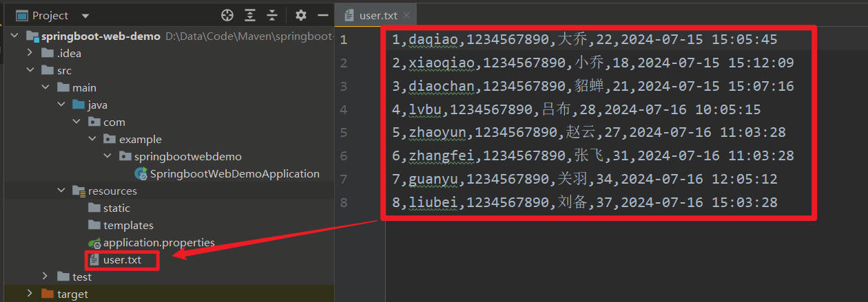Expand the .idea folder
The width and height of the screenshot is (868, 302).
[x=30, y=54]
